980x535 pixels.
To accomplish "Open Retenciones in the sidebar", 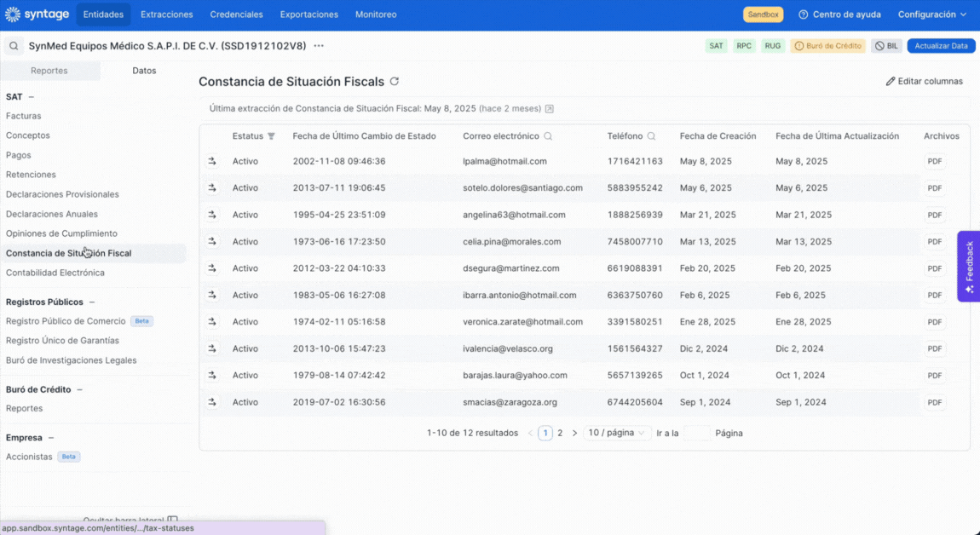I will point(32,175).
